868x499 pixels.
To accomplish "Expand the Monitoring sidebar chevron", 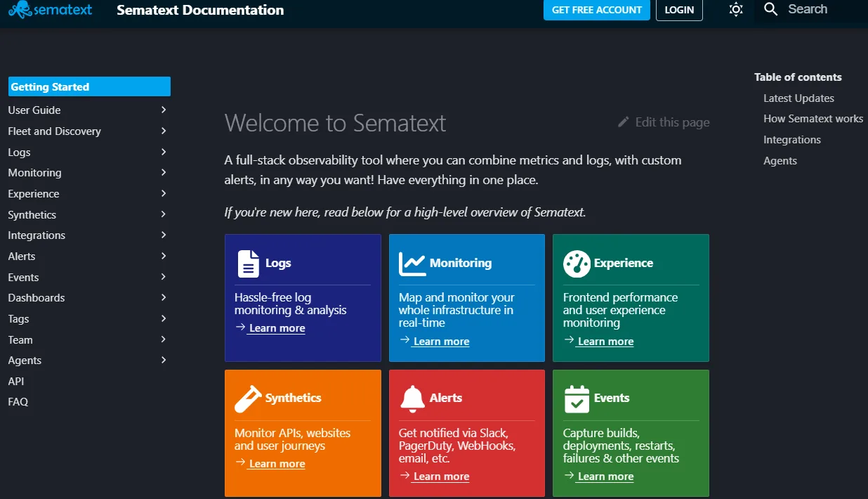I will [x=164, y=172].
